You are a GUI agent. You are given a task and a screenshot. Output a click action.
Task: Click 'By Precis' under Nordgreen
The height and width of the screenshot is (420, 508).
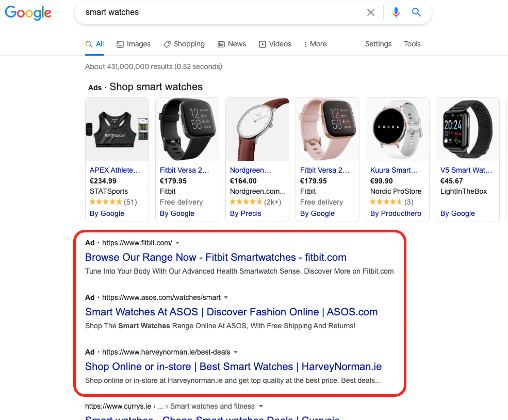tap(245, 213)
